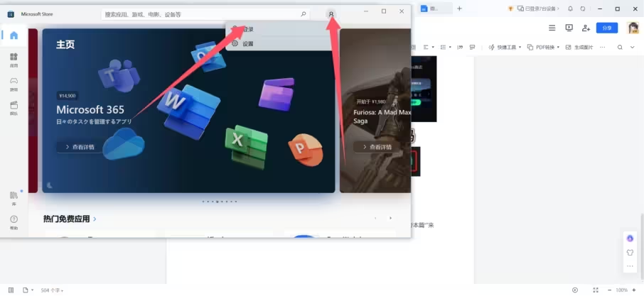Viewport: 644px width, 296px height.
Task: Click the shirt skin icon in side panel
Action: (630, 253)
